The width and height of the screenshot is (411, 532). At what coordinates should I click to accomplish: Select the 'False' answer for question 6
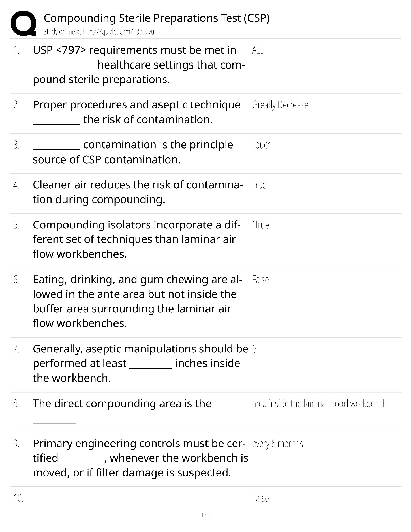pos(260,280)
